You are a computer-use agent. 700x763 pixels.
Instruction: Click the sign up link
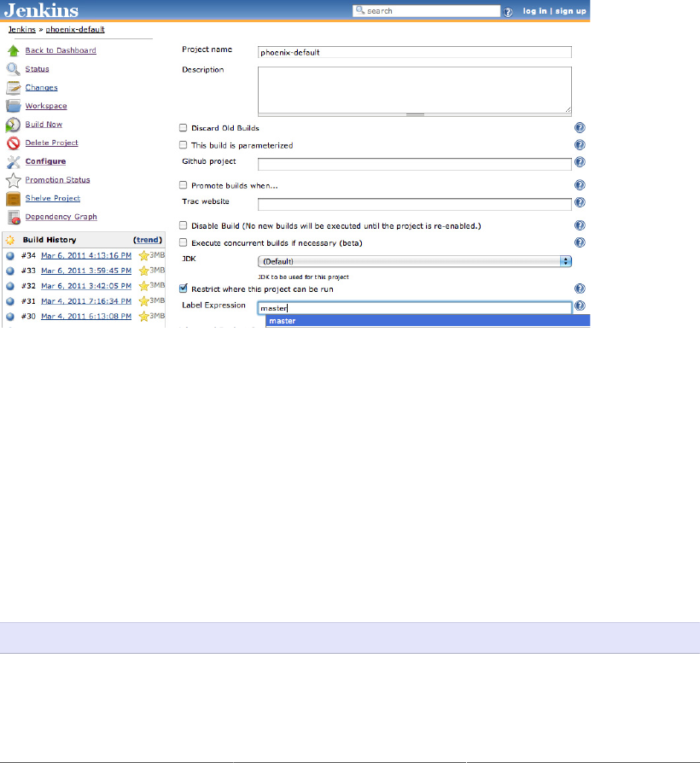pos(570,11)
